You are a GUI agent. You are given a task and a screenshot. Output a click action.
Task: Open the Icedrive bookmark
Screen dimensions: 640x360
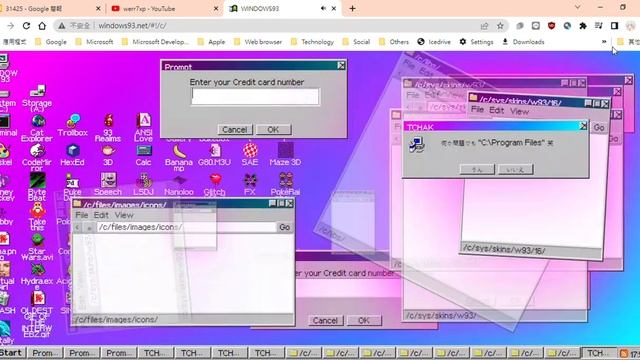(434, 42)
